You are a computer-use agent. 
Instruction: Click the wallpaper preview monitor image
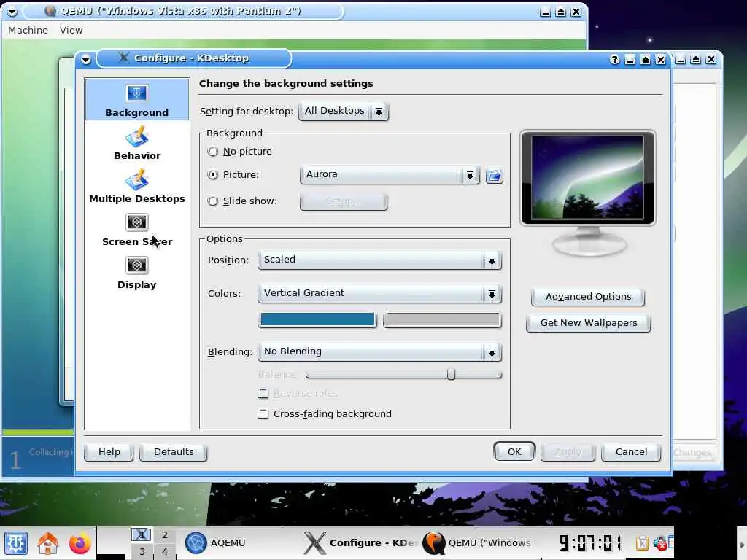pyautogui.click(x=588, y=178)
